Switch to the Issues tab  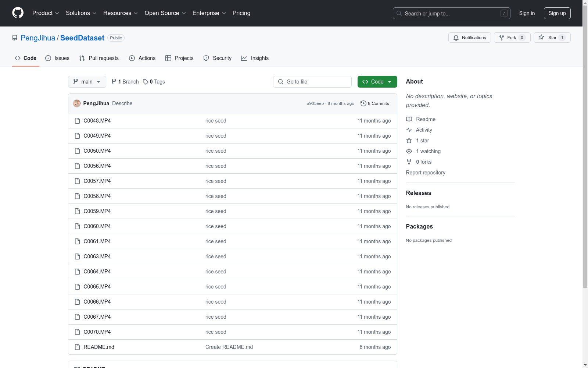click(x=57, y=58)
